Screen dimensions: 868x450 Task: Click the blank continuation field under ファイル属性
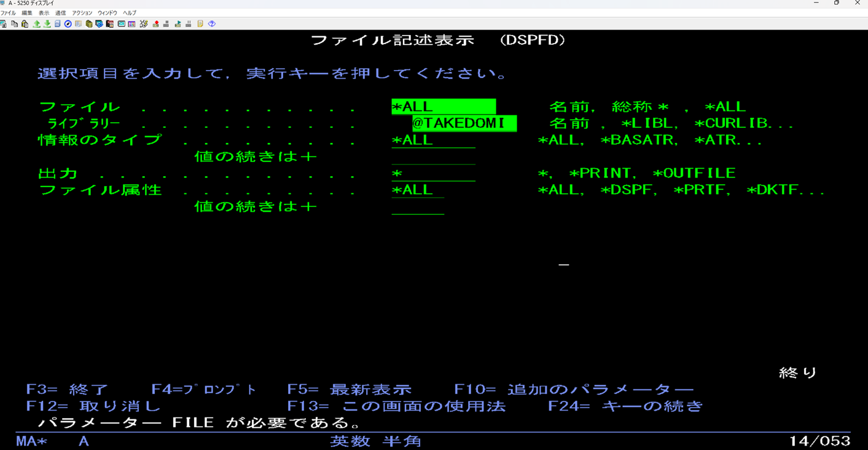[418, 206]
